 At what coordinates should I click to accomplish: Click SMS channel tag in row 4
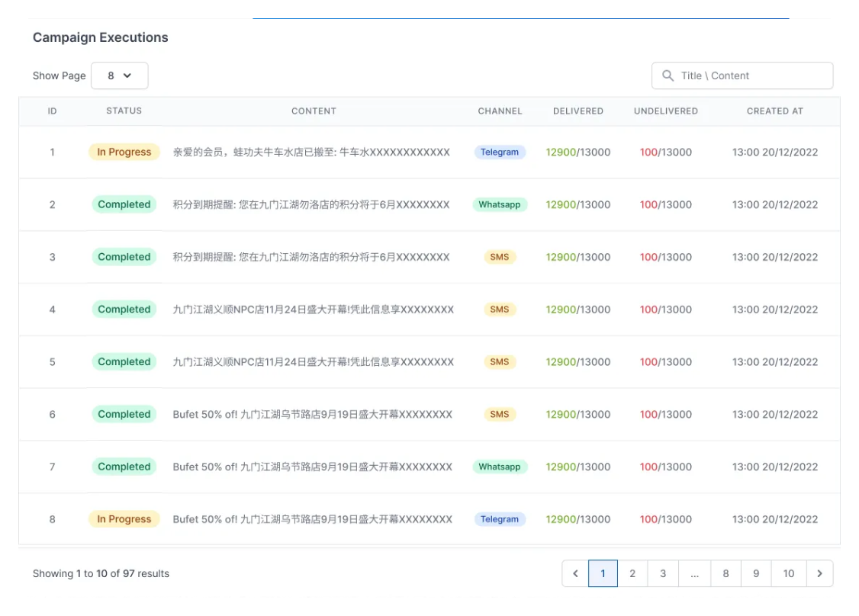tap(500, 310)
